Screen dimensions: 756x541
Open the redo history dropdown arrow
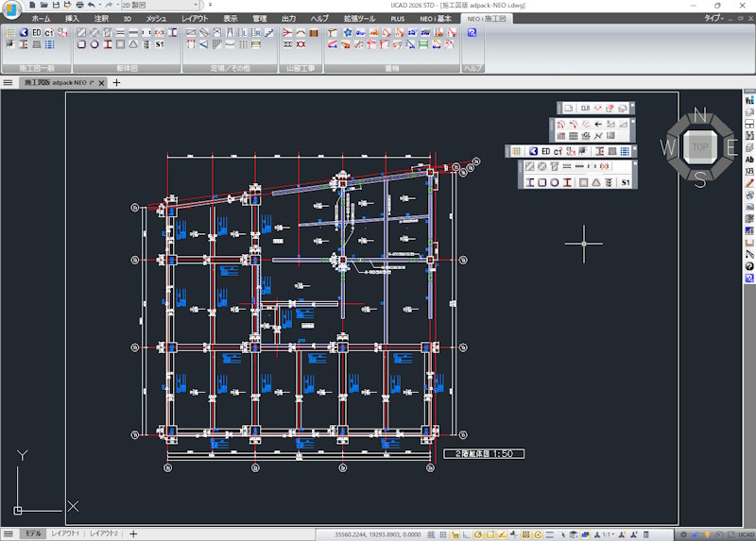click(x=117, y=5)
